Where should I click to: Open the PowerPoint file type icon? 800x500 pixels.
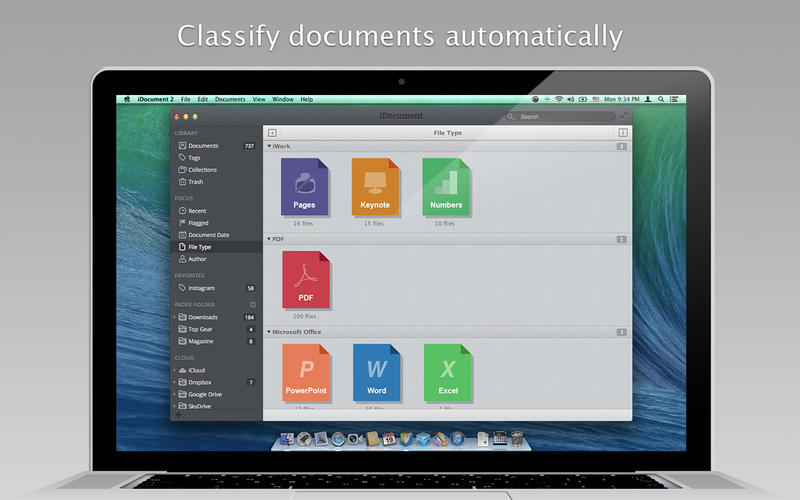[306, 372]
